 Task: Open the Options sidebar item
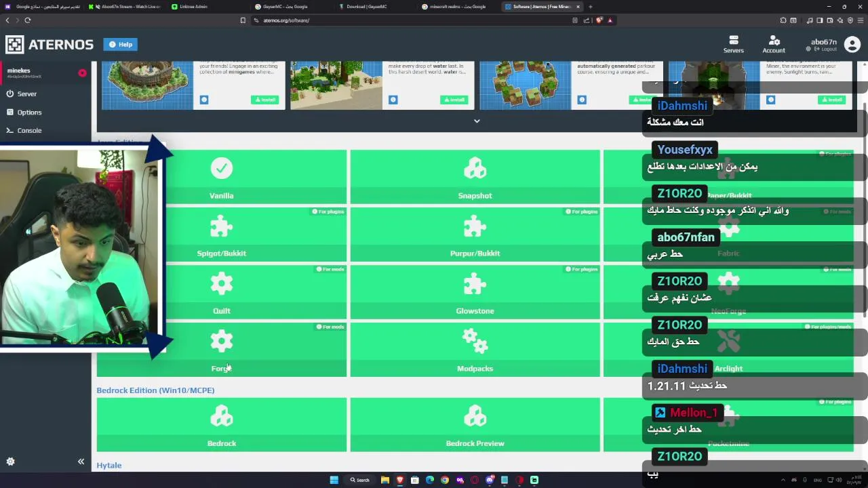pos(46,112)
